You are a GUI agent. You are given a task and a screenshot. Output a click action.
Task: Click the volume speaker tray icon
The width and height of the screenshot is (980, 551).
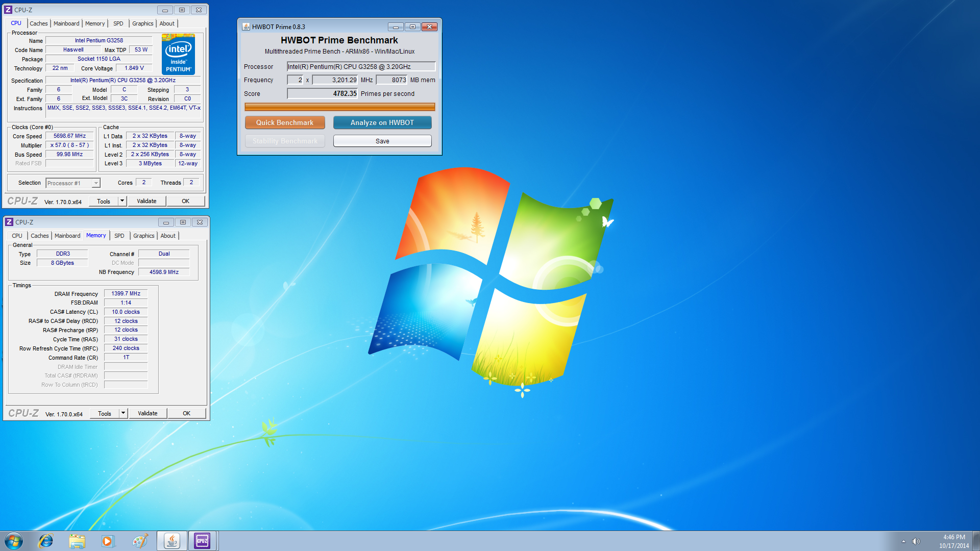916,541
